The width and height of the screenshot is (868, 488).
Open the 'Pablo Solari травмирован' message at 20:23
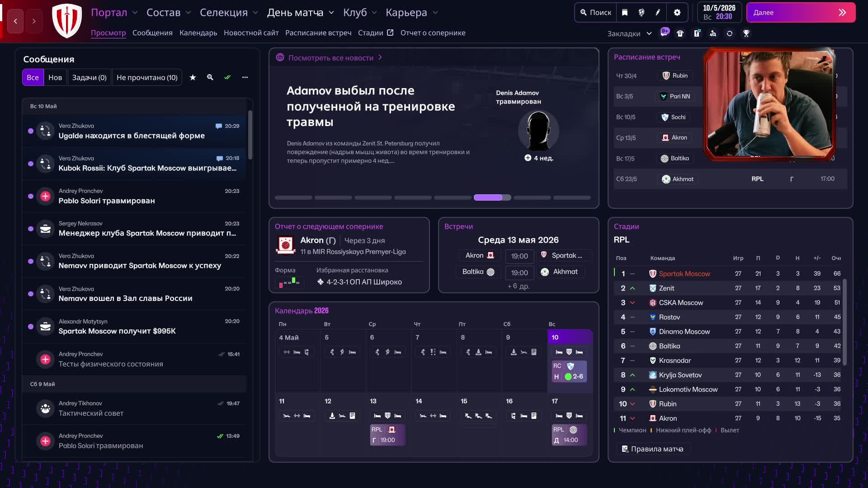pyautogui.click(x=136, y=196)
